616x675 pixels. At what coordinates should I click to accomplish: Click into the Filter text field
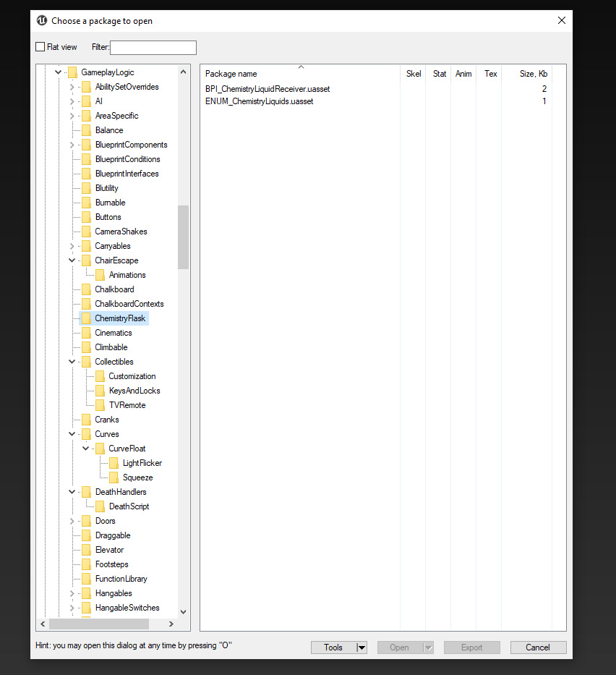153,47
